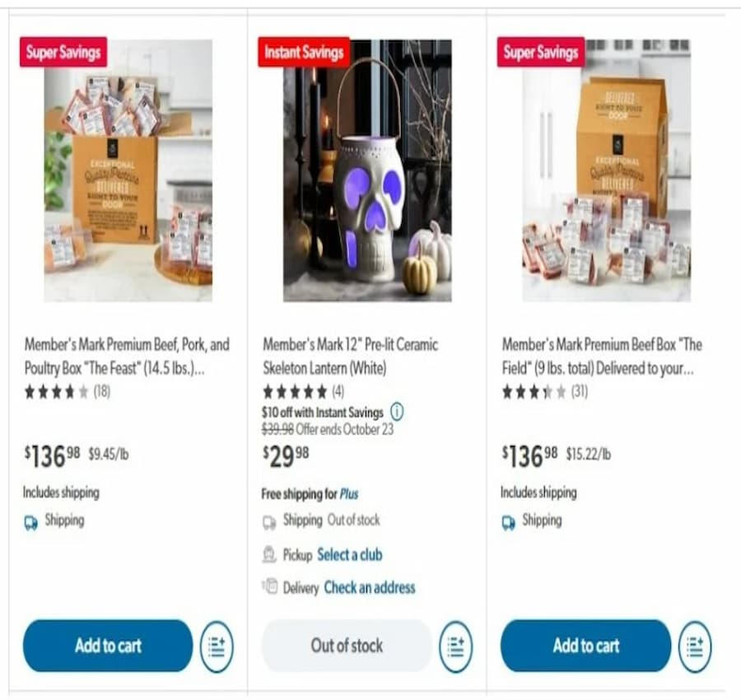View The Feast box product image
Image resolution: width=741 pixels, height=700 pixels.
pos(128,170)
